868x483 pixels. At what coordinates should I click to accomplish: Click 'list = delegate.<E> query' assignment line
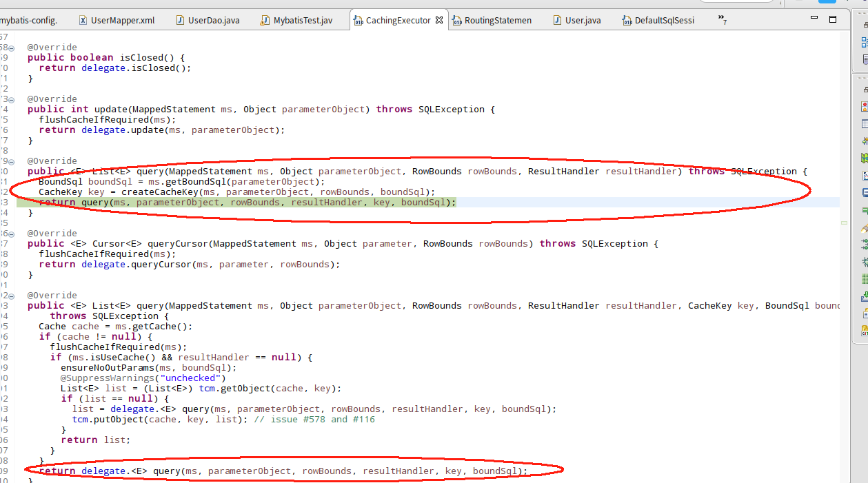(314, 409)
